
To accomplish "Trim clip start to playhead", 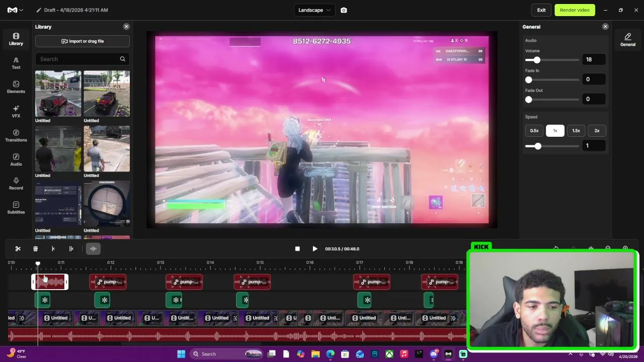I will point(53,249).
